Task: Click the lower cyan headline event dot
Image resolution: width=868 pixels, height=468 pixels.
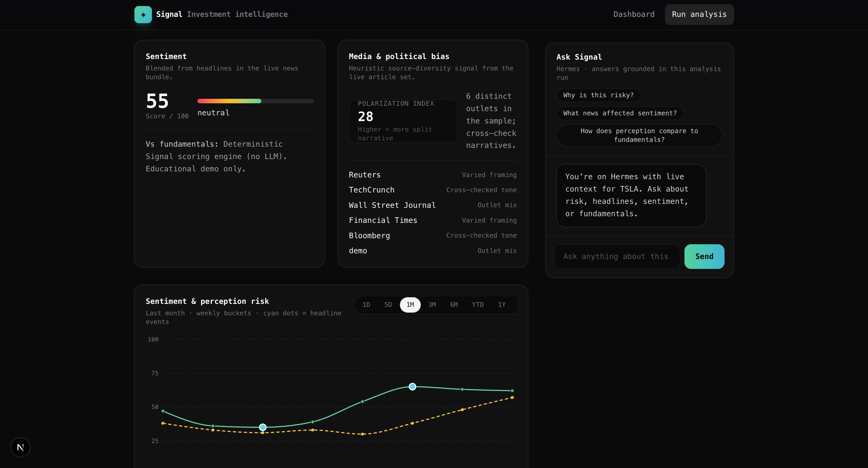Action: [263, 427]
